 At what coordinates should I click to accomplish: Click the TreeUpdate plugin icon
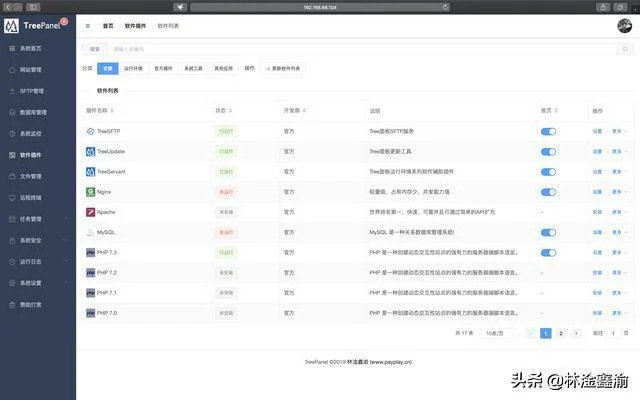click(x=90, y=151)
